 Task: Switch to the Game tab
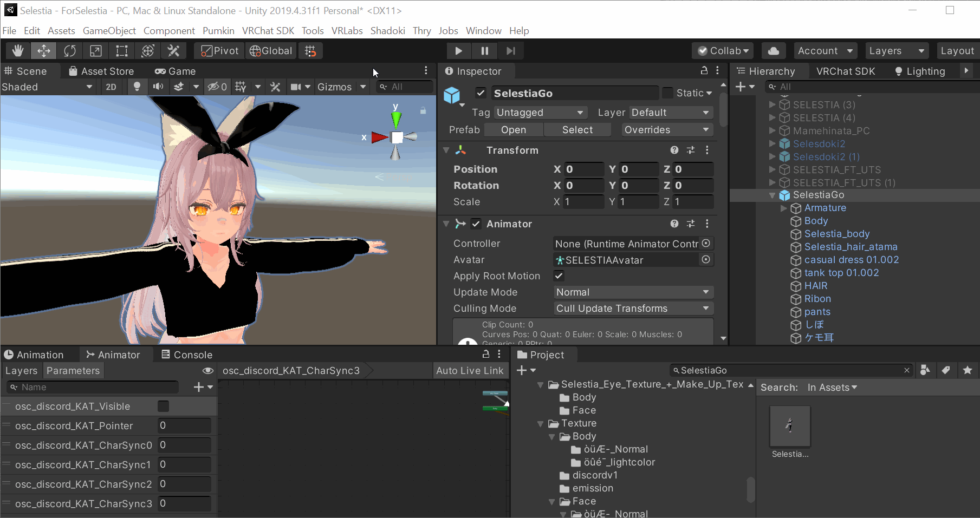(x=175, y=71)
